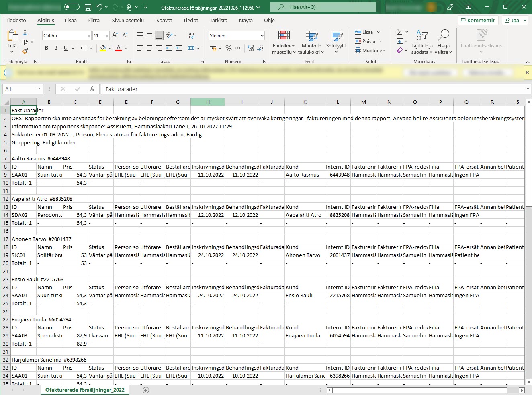Switch to the Sivun asettelu tab
532x395 pixels.
click(128, 20)
